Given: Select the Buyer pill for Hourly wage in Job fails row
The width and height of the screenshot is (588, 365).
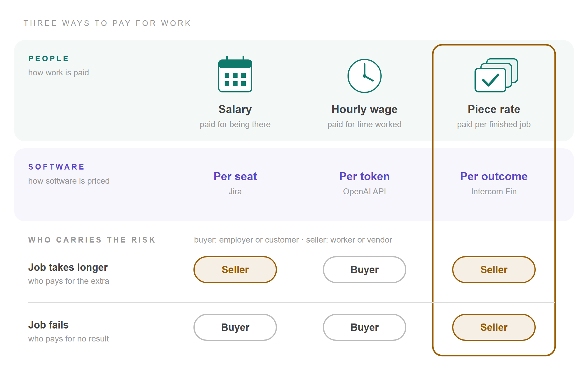Looking at the screenshot, I should point(365,327).
